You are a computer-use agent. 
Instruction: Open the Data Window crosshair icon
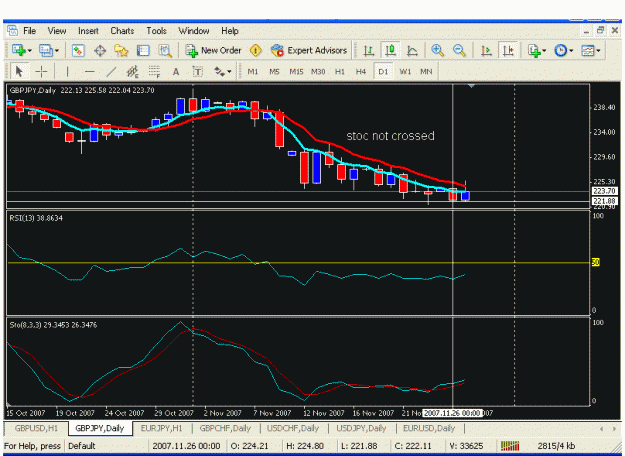100,51
